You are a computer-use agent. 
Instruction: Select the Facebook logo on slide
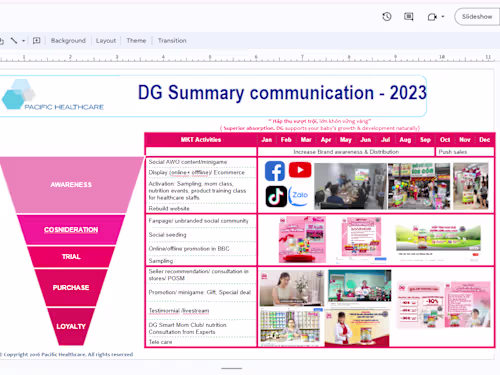[x=275, y=171]
